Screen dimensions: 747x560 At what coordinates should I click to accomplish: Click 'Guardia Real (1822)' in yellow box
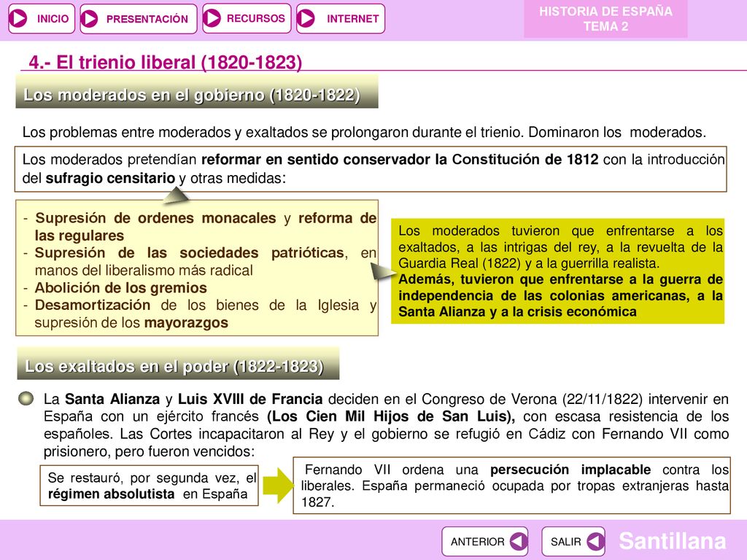(x=460, y=262)
